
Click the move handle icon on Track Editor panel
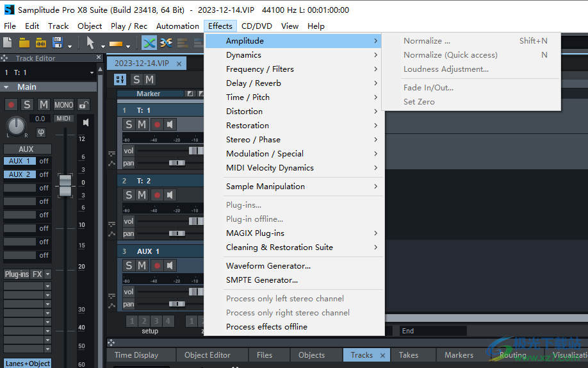(x=4, y=58)
